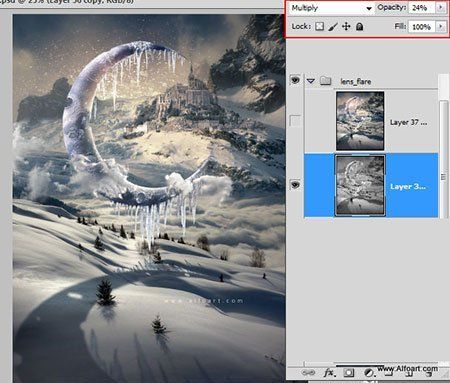This screenshot has height=383, width=450.
Task: Open the Multiply blend mode dropdown
Action: click(x=331, y=8)
